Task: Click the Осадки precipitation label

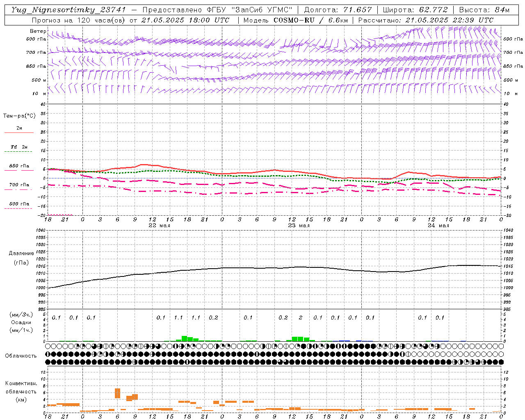Action: [21, 322]
